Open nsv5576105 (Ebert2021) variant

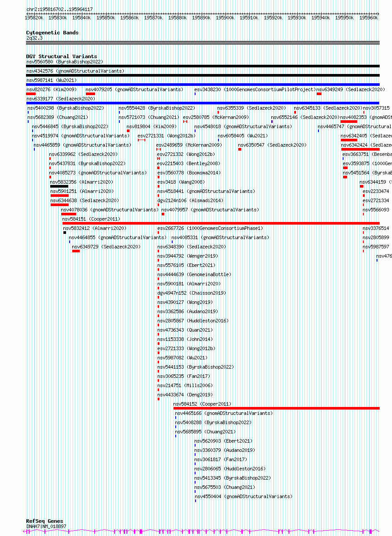click(x=187, y=265)
